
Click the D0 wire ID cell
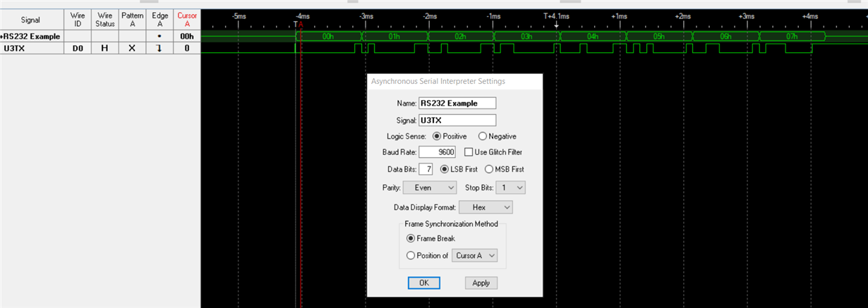[78, 48]
